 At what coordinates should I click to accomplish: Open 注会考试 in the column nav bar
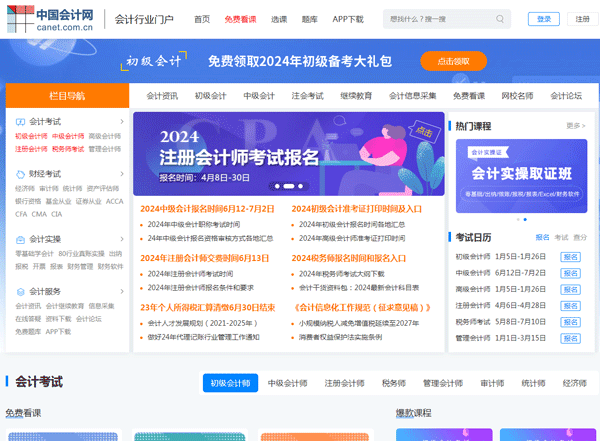(x=308, y=96)
